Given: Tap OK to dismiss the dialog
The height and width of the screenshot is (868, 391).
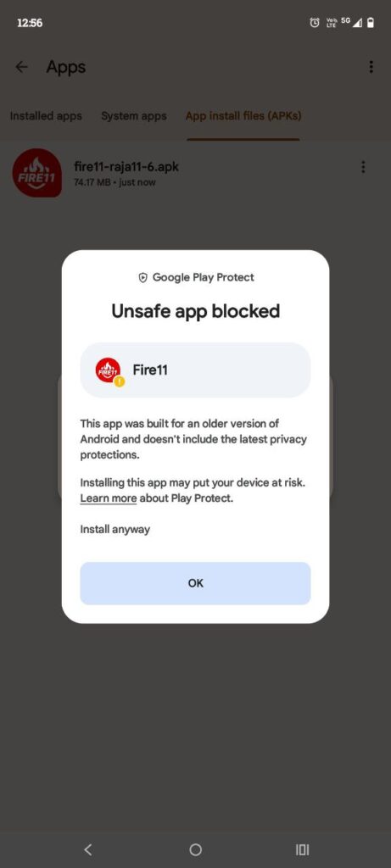Looking at the screenshot, I should [x=195, y=583].
